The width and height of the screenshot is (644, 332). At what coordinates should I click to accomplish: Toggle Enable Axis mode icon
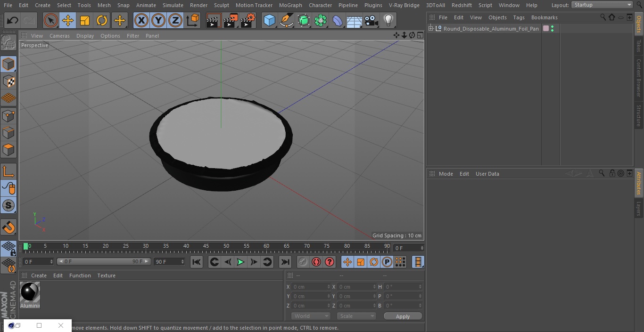point(8,171)
